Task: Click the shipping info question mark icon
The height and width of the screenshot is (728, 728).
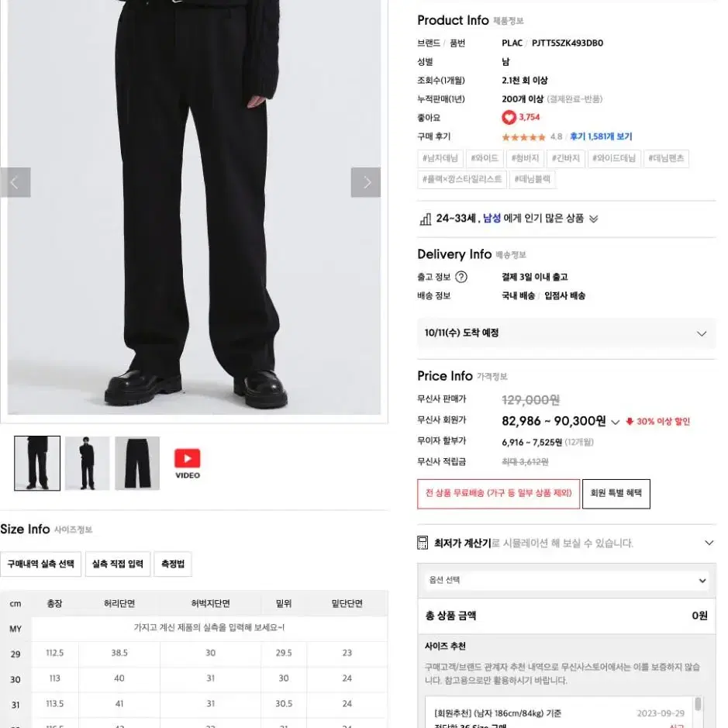Action: tap(461, 278)
